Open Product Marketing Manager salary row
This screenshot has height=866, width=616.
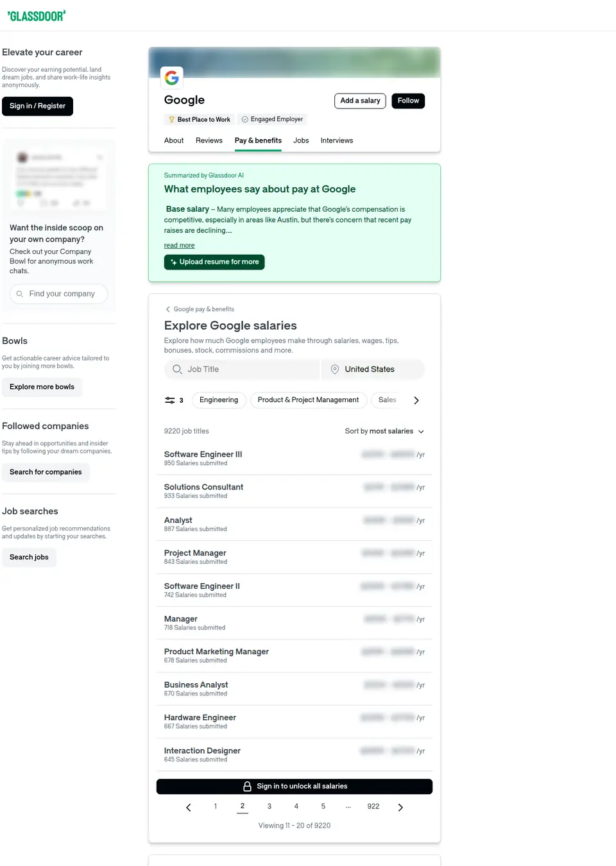pyautogui.click(x=295, y=656)
